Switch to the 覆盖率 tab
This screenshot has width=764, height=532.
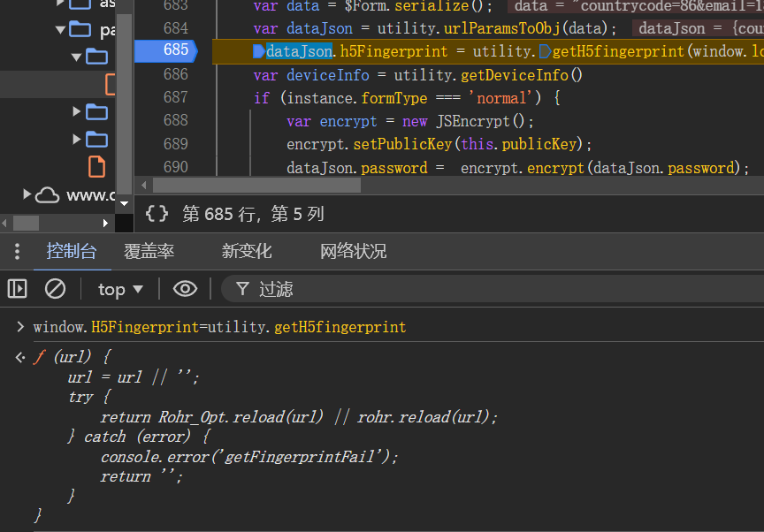click(149, 250)
